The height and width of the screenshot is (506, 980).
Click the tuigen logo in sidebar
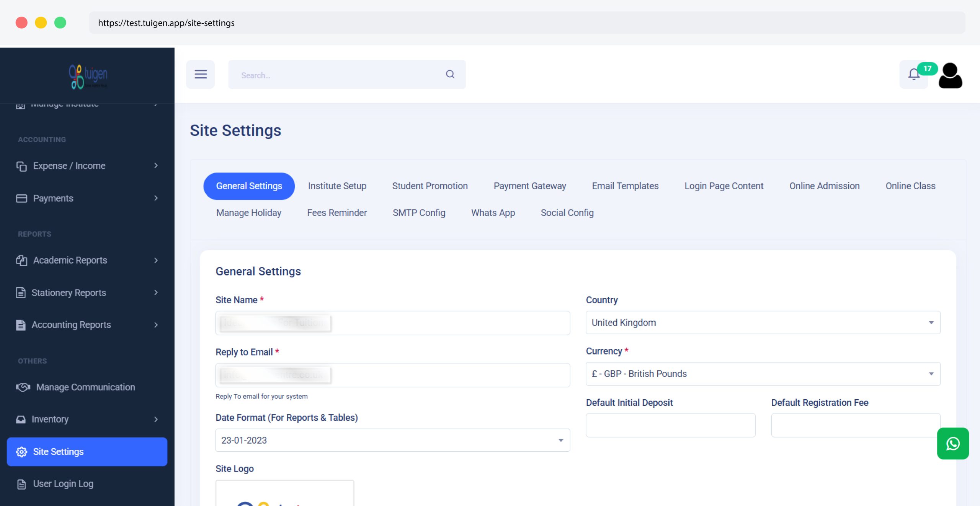click(88, 76)
